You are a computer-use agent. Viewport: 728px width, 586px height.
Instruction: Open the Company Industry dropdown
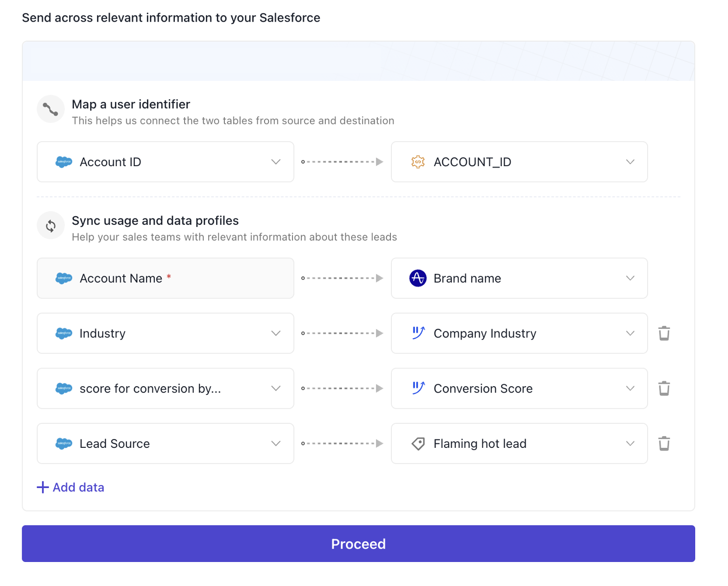630,333
